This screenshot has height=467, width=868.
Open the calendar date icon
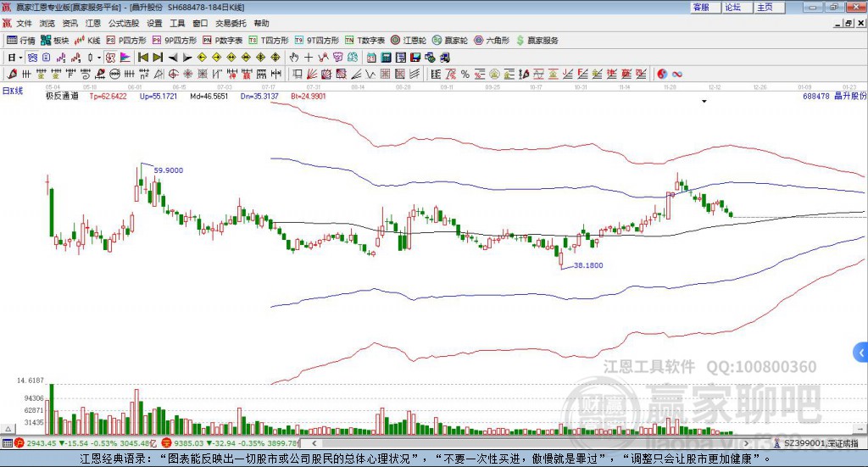click(x=371, y=58)
